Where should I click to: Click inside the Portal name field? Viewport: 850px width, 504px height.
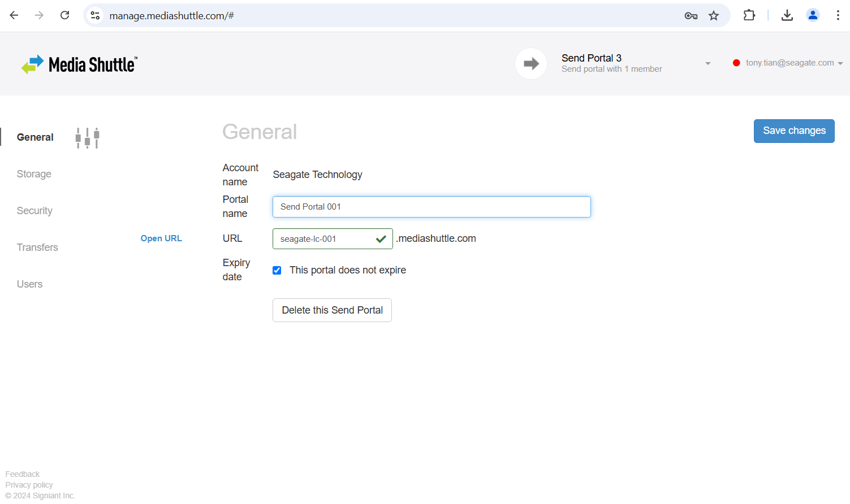click(x=431, y=207)
